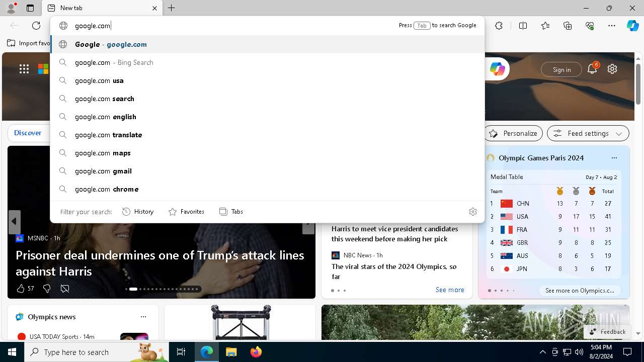Show hidden system tray icons
644x362 pixels.
[x=542, y=352]
